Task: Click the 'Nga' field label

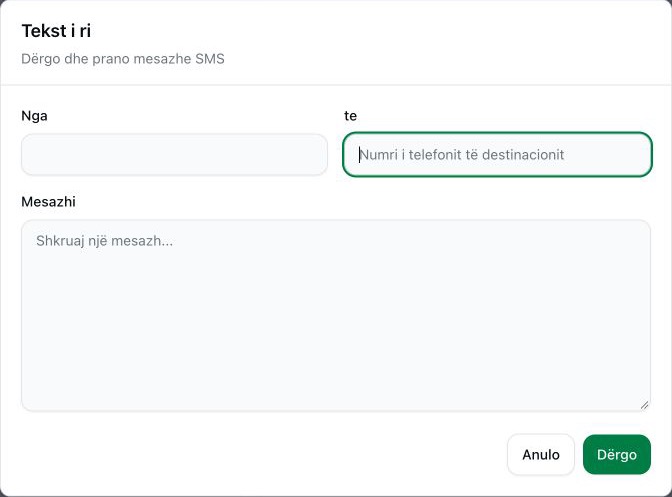Action: click(34, 116)
